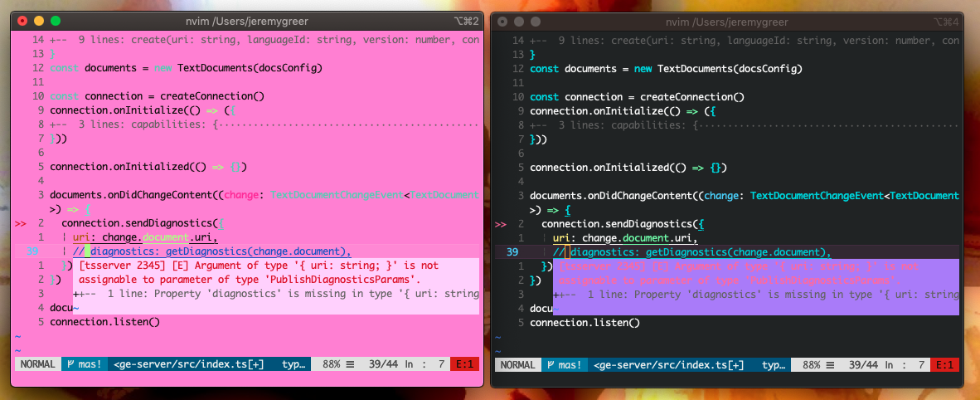Unfold the 'Property diagnostics' line in purple popup
The image size is (980, 400).
pos(756,294)
